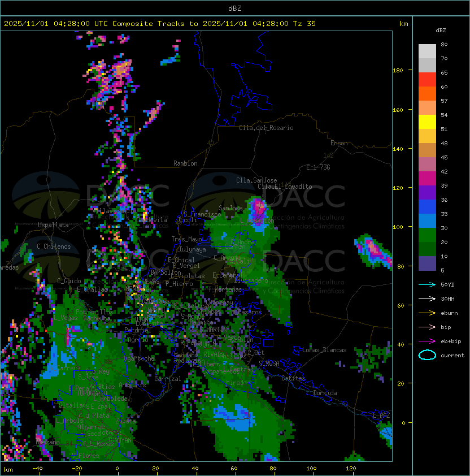
Task: Click the 'Potrerillos' map label
Action: click(x=94, y=312)
